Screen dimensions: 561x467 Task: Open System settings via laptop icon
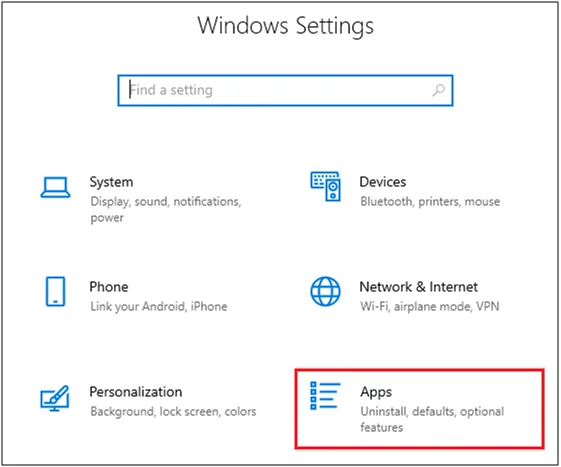(55, 187)
